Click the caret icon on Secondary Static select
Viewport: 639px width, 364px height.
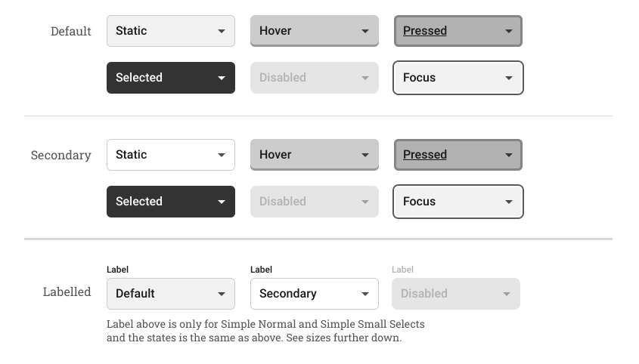(x=222, y=156)
